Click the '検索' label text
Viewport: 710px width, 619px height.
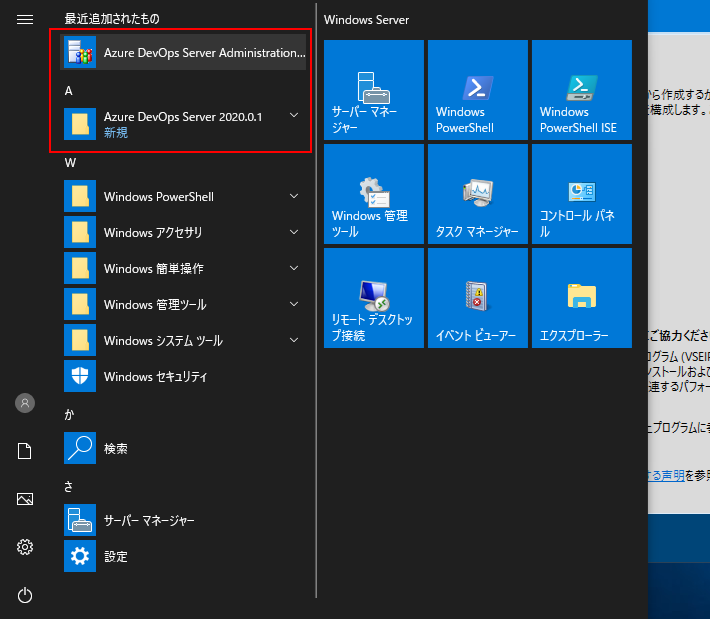(116, 449)
